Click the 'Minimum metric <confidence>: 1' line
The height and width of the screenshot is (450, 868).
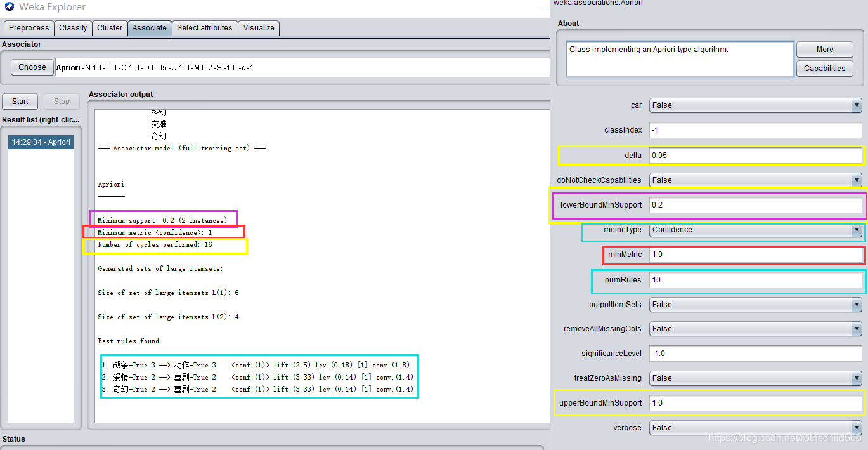(x=155, y=232)
